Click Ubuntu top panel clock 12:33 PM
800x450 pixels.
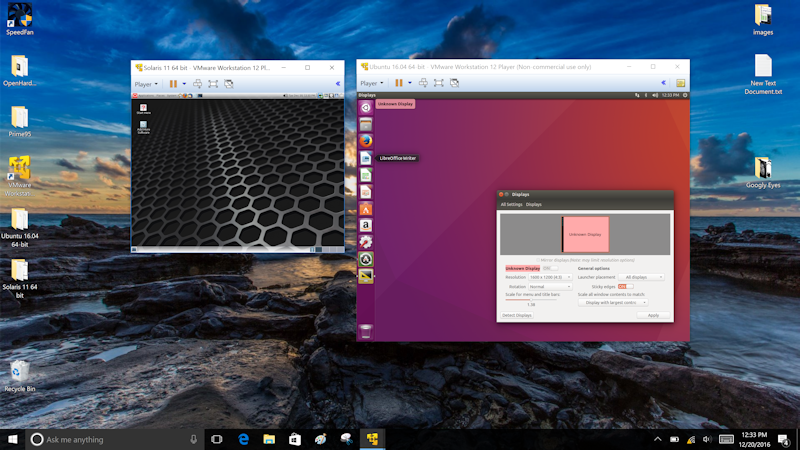point(670,95)
